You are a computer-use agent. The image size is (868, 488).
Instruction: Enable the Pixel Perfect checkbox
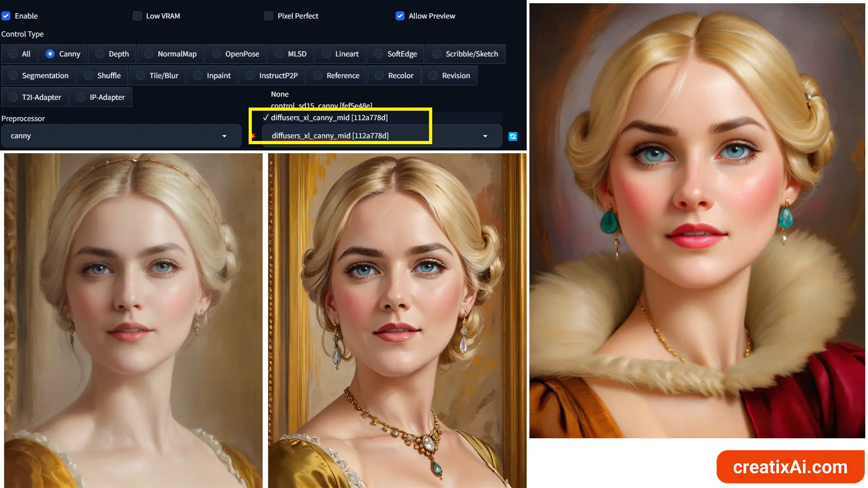[x=268, y=15]
